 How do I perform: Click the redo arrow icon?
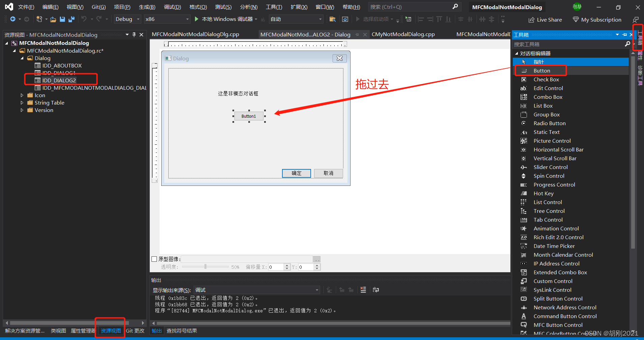point(99,19)
